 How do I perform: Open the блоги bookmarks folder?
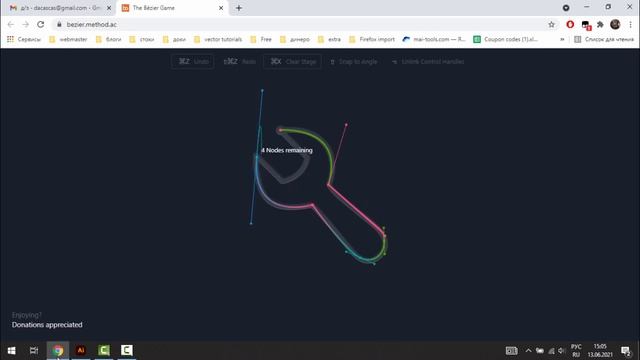(109, 39)
